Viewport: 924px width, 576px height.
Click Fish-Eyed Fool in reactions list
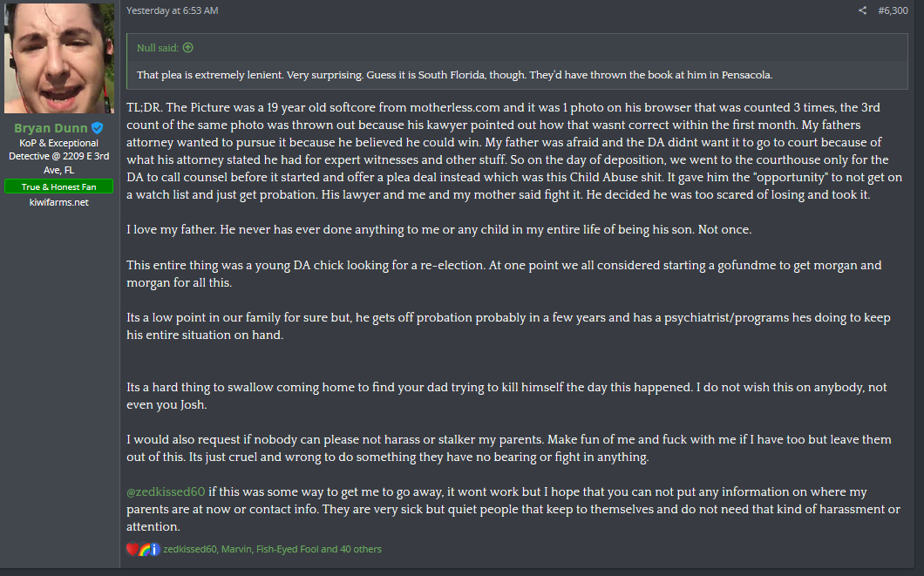pos(287,549)
